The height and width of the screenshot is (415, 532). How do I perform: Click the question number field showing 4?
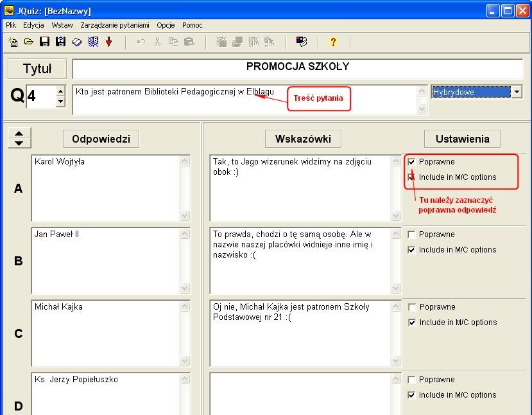(41, 96)
